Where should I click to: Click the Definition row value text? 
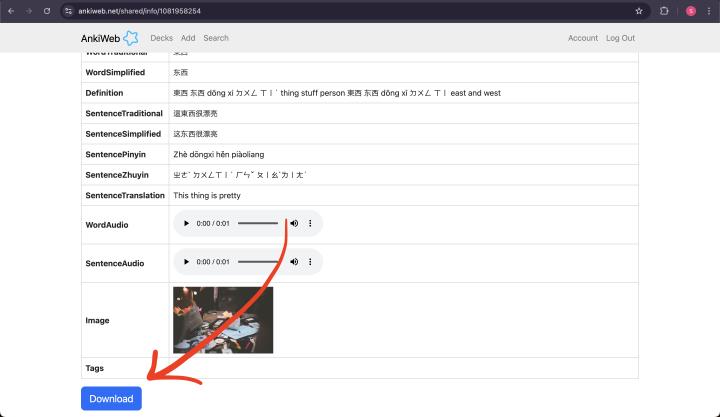[x=337, y=93]
